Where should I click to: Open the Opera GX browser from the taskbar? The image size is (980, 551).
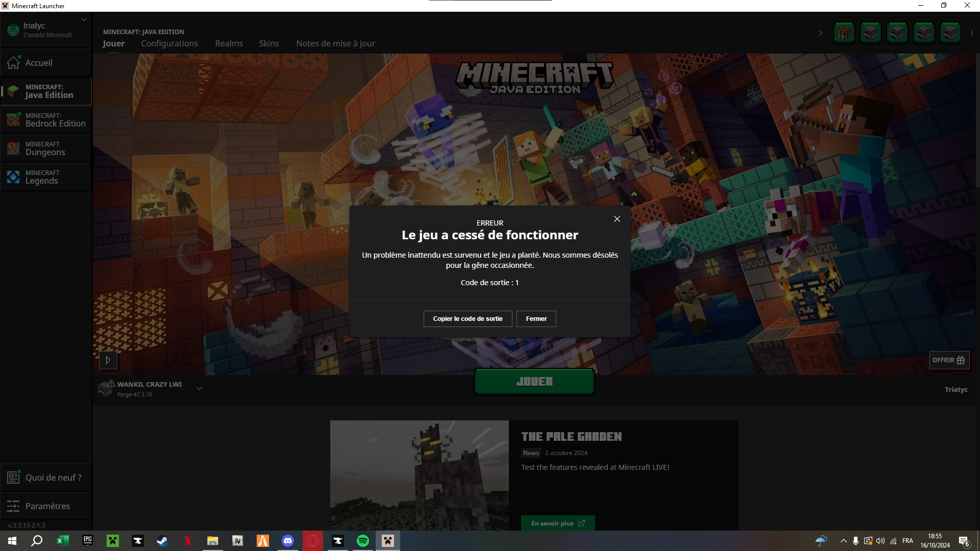click(313, 541)
